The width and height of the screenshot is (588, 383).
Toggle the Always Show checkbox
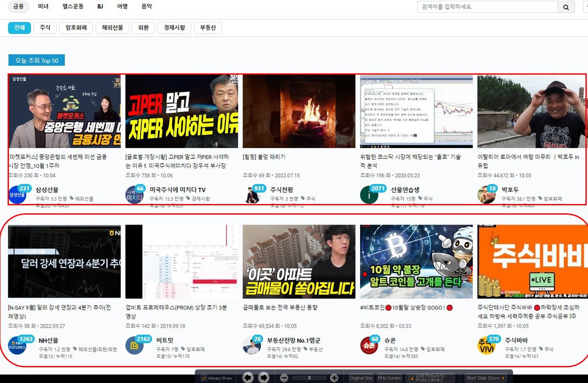click(204, 378)
